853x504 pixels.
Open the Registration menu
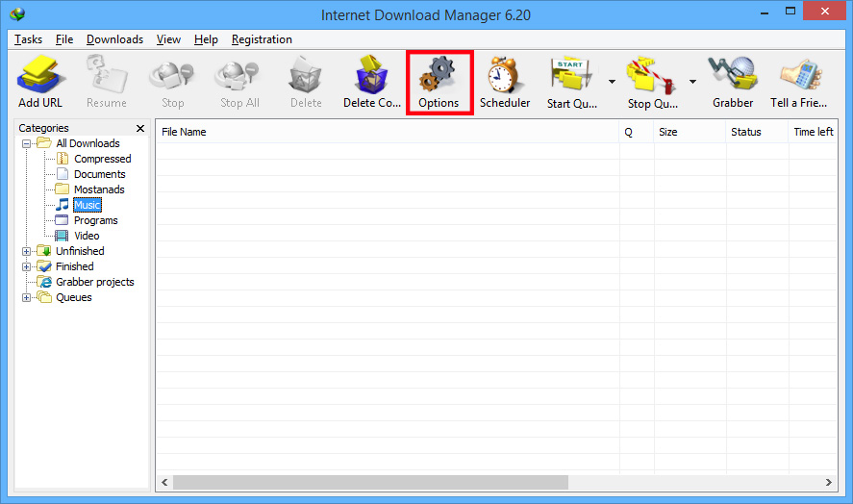[x=262, y=39]
